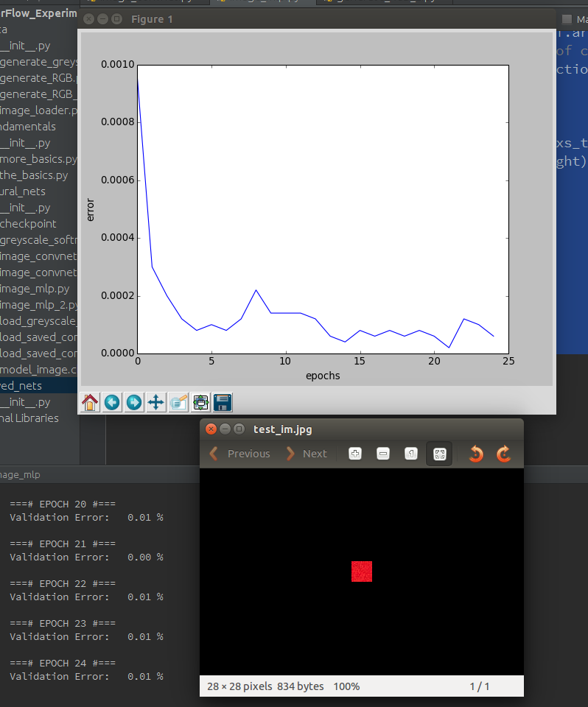Zoom in on test_im.jpg
Viewport: 588px width, 707px height.
(x=355, y=454)
